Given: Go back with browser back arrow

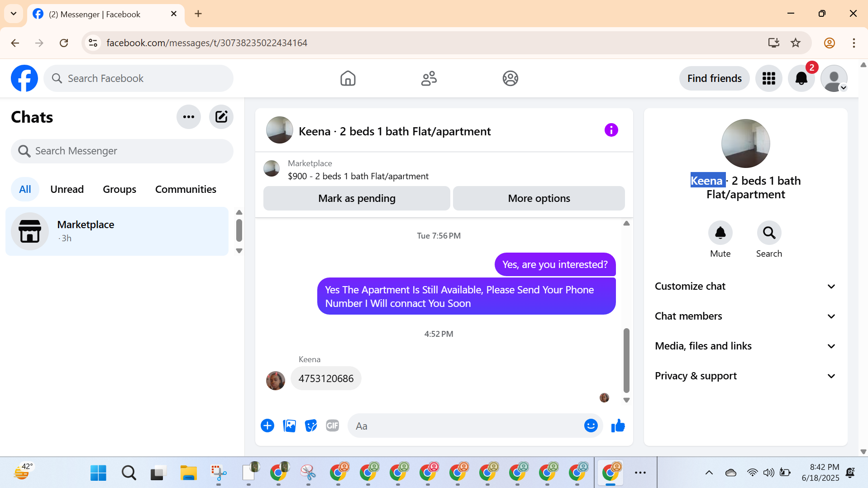Looking at the screenshot, I should (15, 43).
